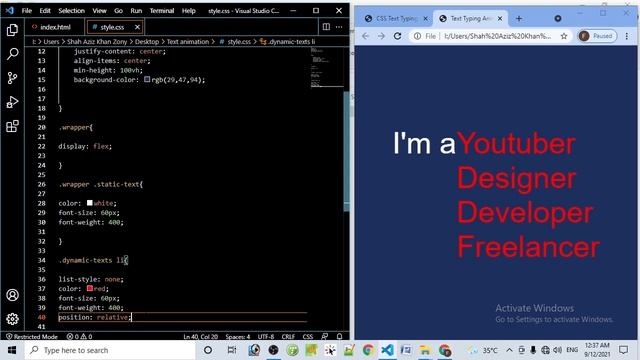Open File Explorer from the taskbar

(425, 350)
